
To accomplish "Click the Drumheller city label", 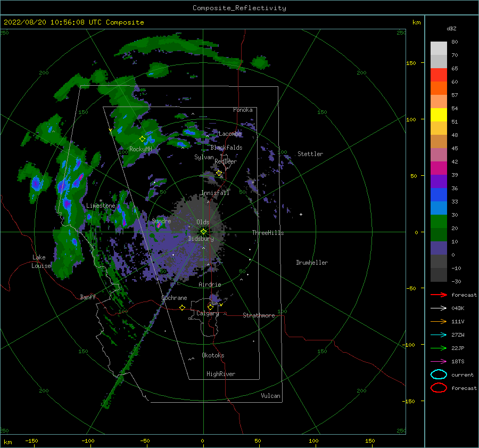I will [312, 263].
